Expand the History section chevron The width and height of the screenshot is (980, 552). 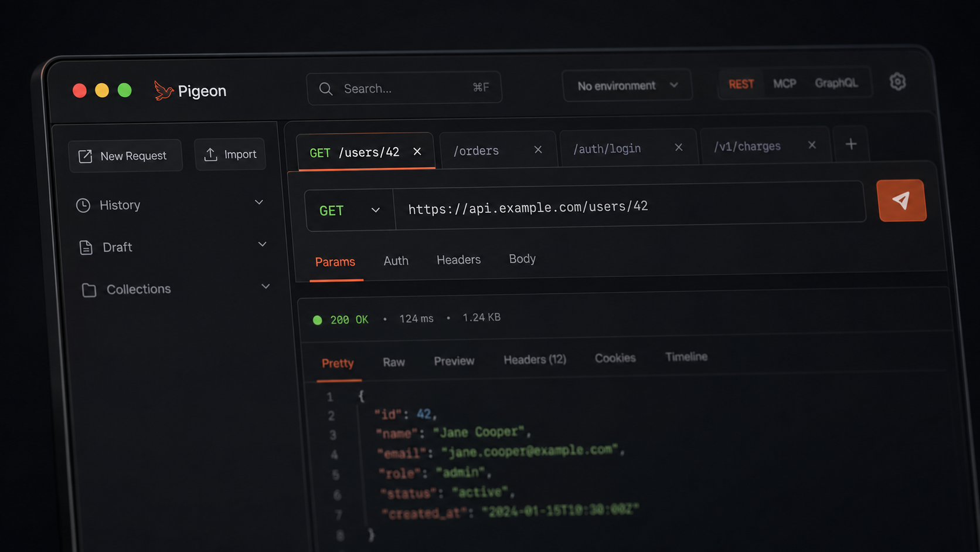click(259, 202)
